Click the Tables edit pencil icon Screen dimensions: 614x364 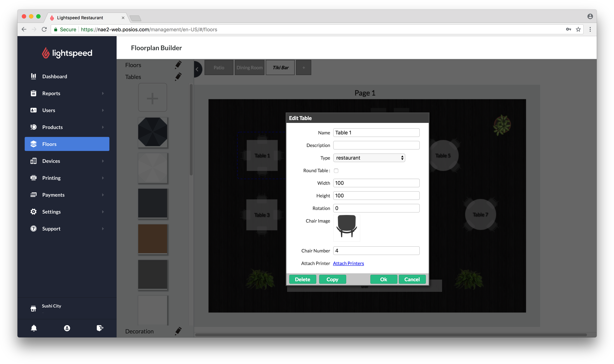click(178, 77)
